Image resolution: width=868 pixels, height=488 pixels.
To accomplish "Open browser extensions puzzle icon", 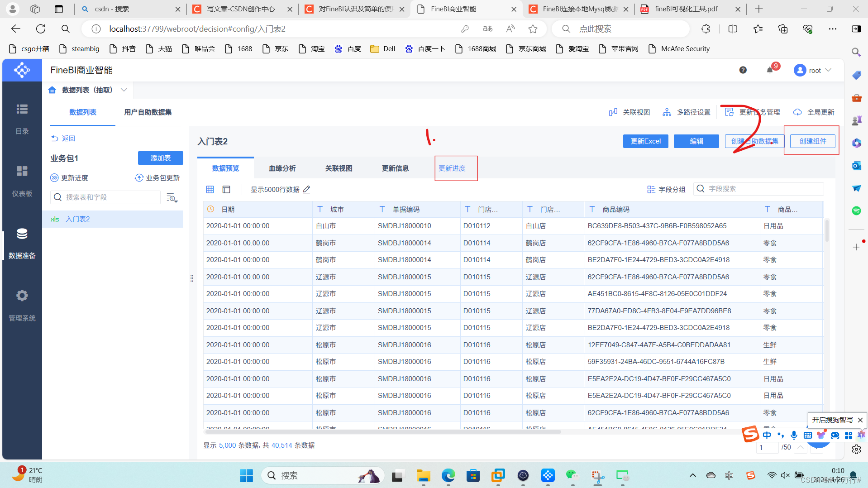I will click(x=706, y=29).
